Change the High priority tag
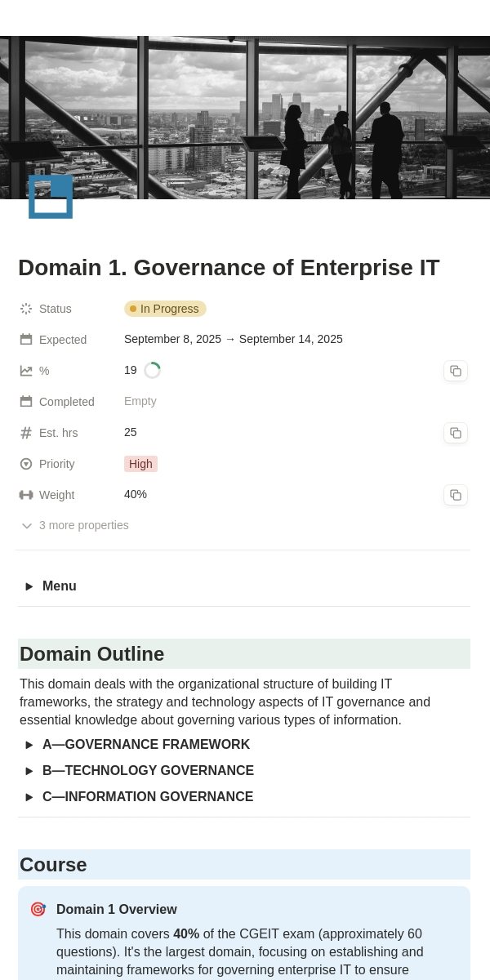490x980 pixels. (140, 464)
